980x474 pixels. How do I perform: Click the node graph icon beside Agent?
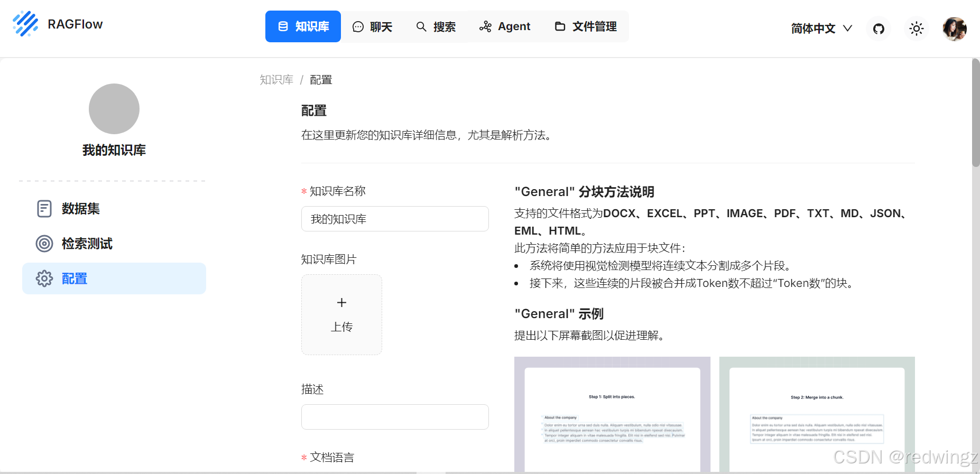(485, 26)
